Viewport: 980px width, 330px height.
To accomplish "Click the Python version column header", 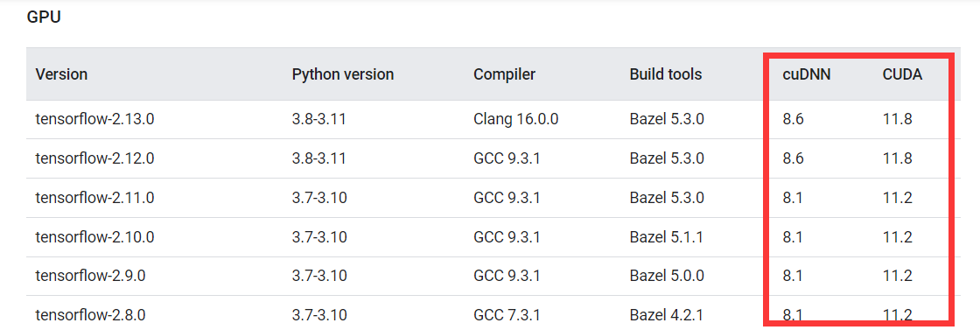I will click(x=342, y=74).
